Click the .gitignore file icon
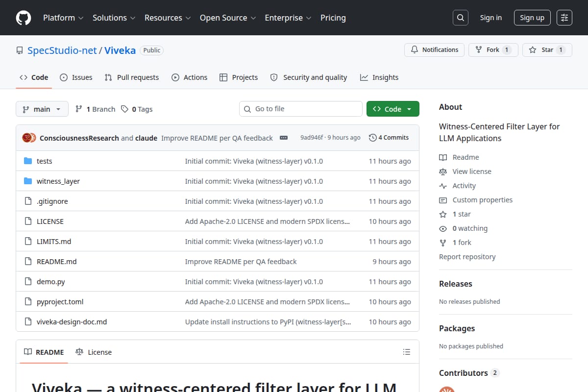 [x=28, y=201]
